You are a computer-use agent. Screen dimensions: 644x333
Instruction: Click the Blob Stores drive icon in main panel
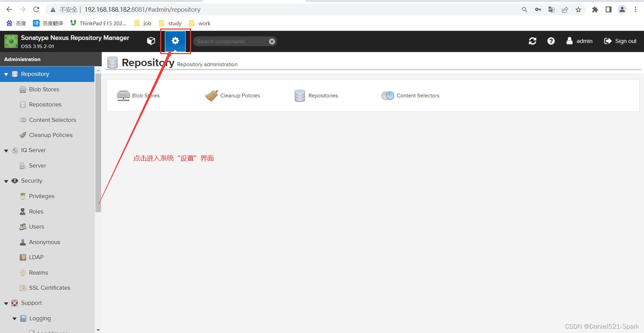click(x=123, y=96)
